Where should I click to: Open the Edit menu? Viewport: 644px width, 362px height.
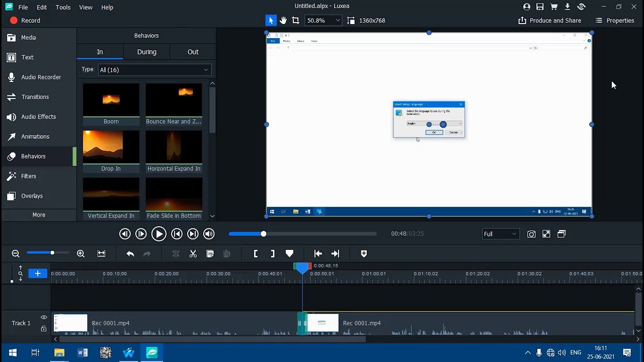coord(42,7)
